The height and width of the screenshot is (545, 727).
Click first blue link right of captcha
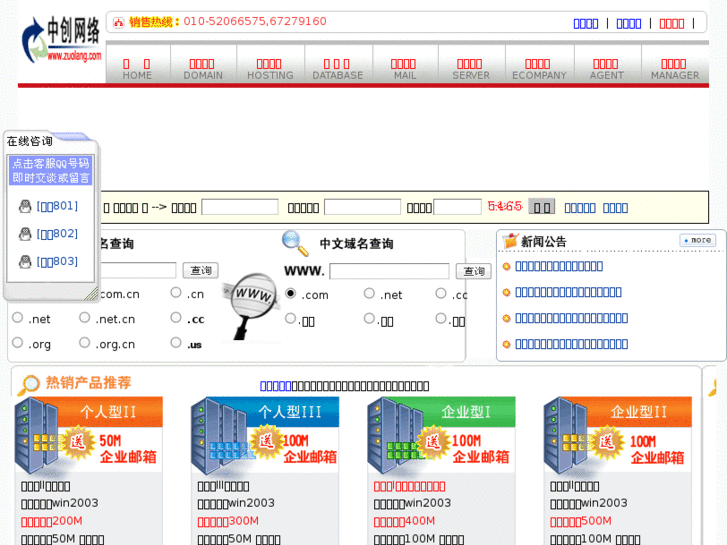(x=580, y=208)
